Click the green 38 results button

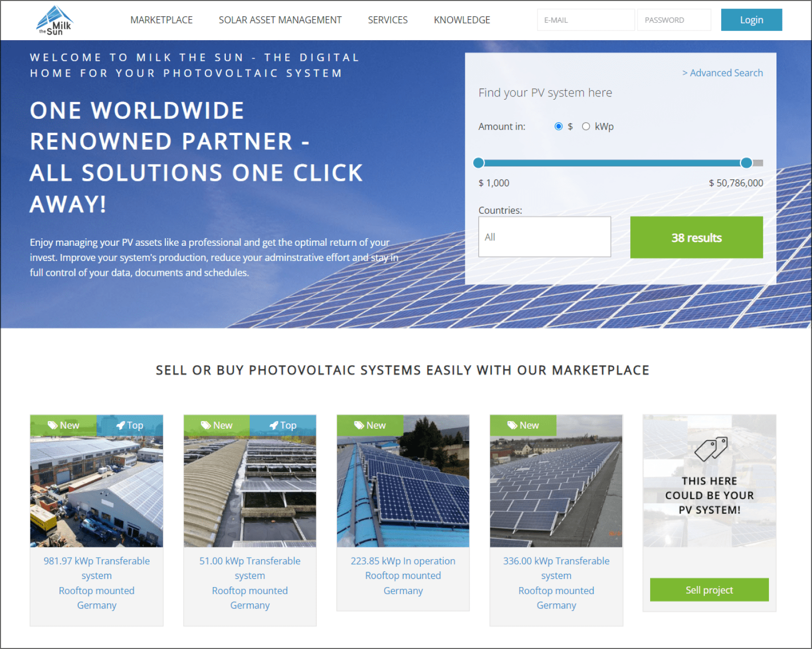[x=696, y=238]
